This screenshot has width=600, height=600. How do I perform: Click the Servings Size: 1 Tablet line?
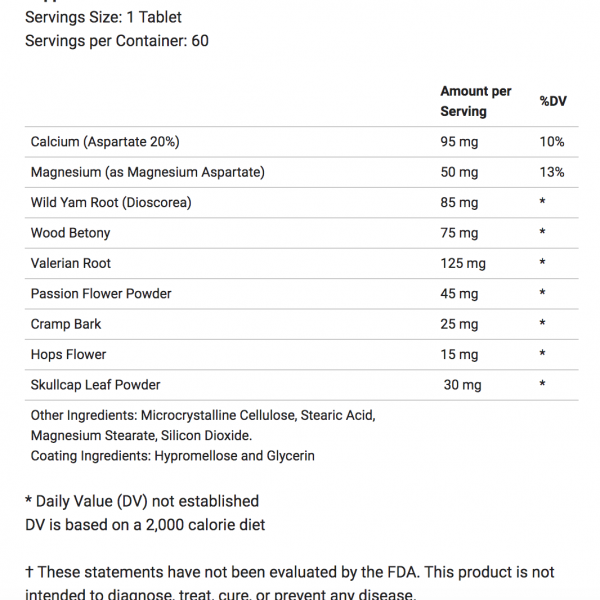103,17
